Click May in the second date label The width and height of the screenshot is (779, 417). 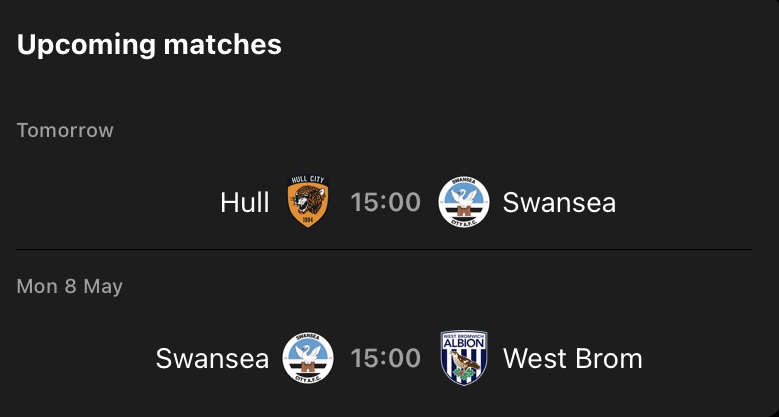(103, 286)
